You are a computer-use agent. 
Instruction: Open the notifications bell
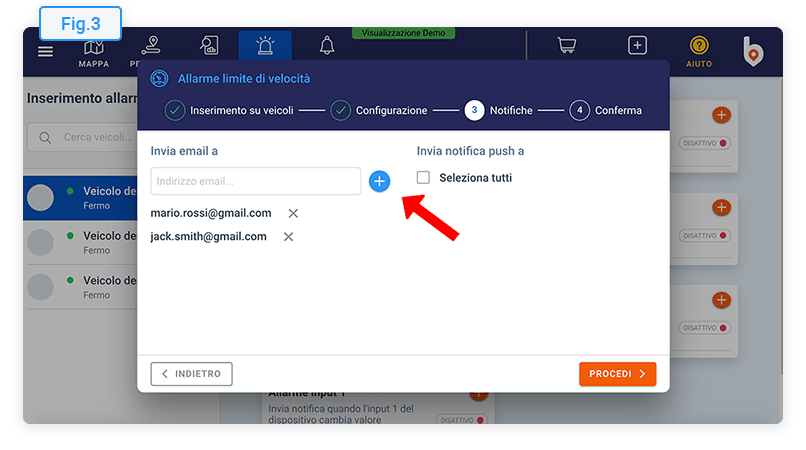coord(327,46)
